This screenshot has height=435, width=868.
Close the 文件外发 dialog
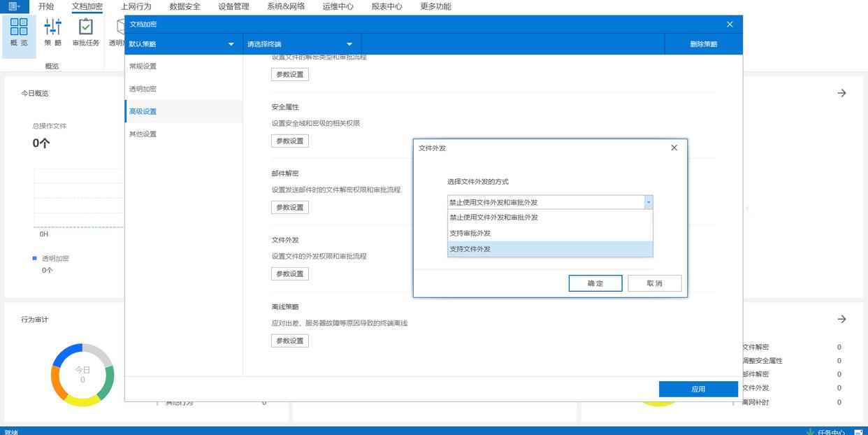[x=674, y=148]
